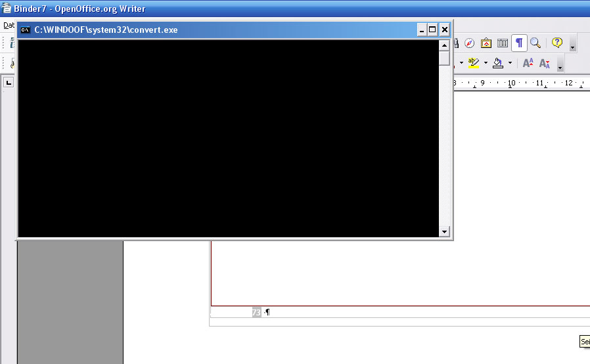590x364 pixels.
Task: Open background color dropdown arrow
Action: (x=510, y=63)
